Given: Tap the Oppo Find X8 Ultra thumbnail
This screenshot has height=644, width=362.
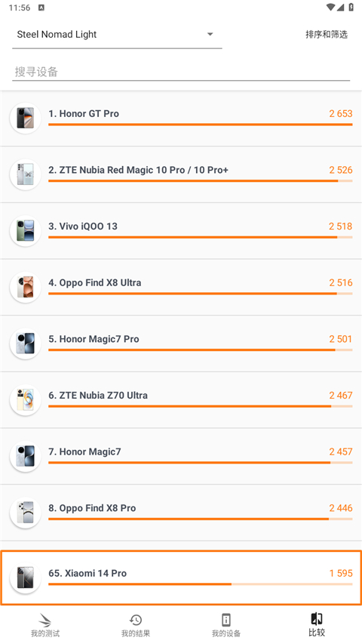Looking at the screenshot, I should tap(26, 287).
